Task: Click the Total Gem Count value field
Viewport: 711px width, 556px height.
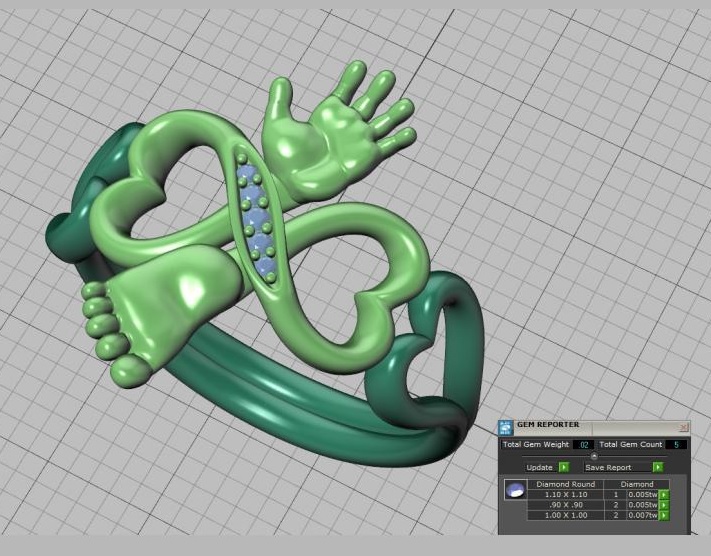Action: [676, 443]
